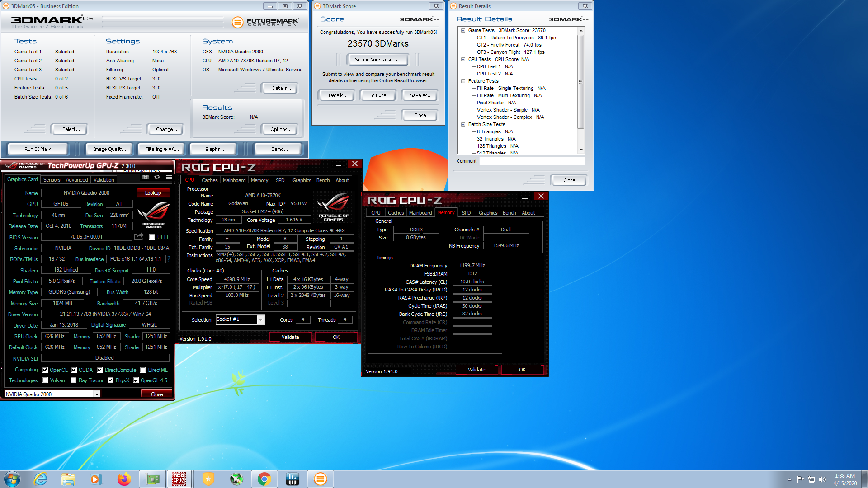Switch to Chrome taskbar icon
868x488 pixels.
tap(264, 479)
